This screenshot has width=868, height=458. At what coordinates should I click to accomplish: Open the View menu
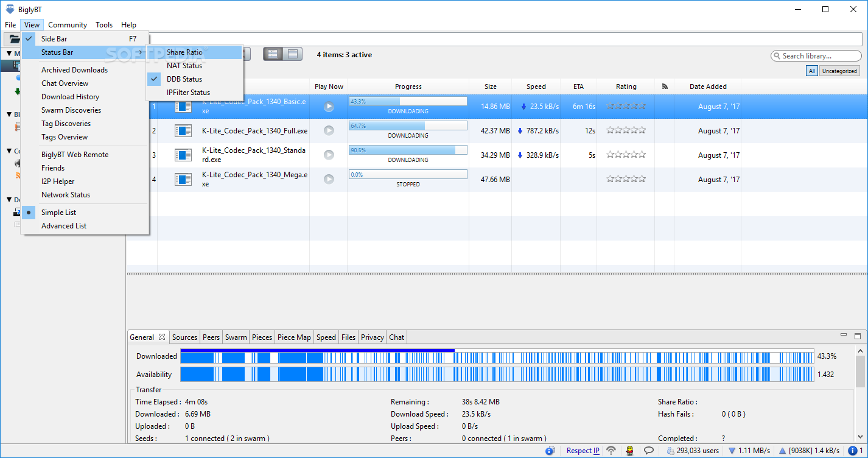coord(32,25)
